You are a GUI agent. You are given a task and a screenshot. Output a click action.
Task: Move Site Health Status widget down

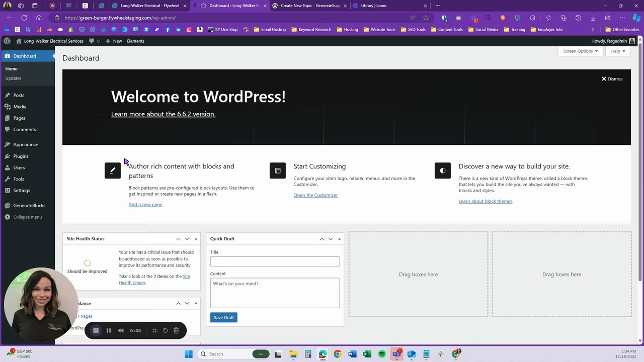coord(187,239)
